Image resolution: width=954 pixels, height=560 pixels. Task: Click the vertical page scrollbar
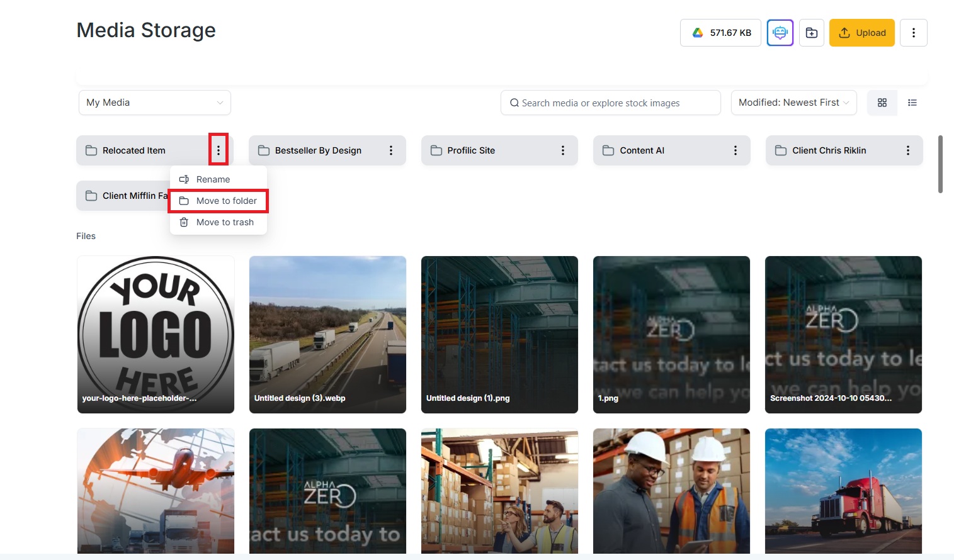coord(940,164)
